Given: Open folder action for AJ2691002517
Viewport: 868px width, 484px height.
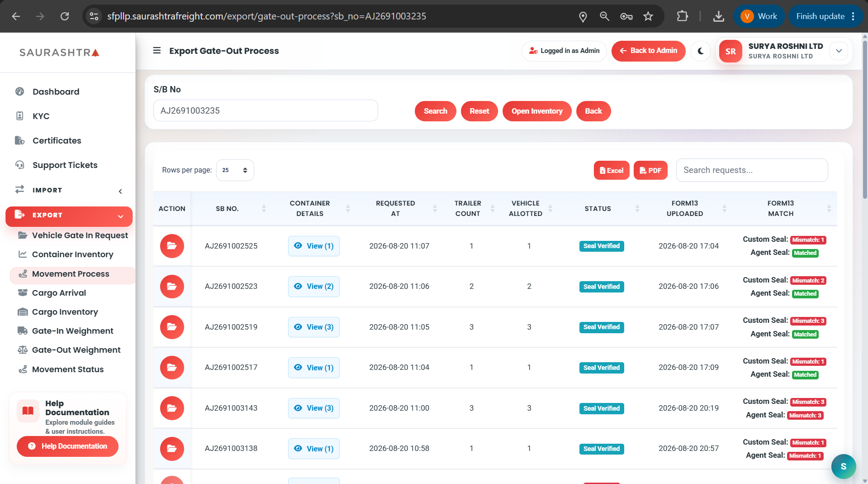Looking at the screenshot, I should [x=172, y=367].
